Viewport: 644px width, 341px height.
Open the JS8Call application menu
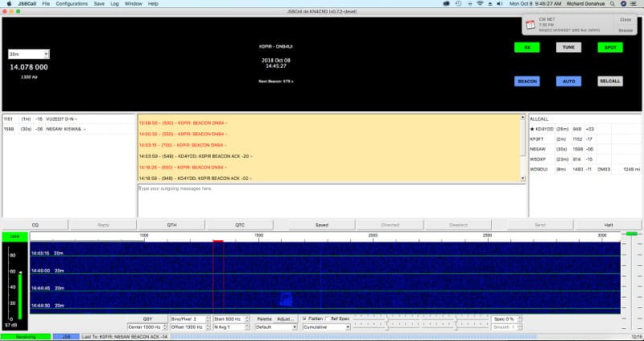(27, 3)
